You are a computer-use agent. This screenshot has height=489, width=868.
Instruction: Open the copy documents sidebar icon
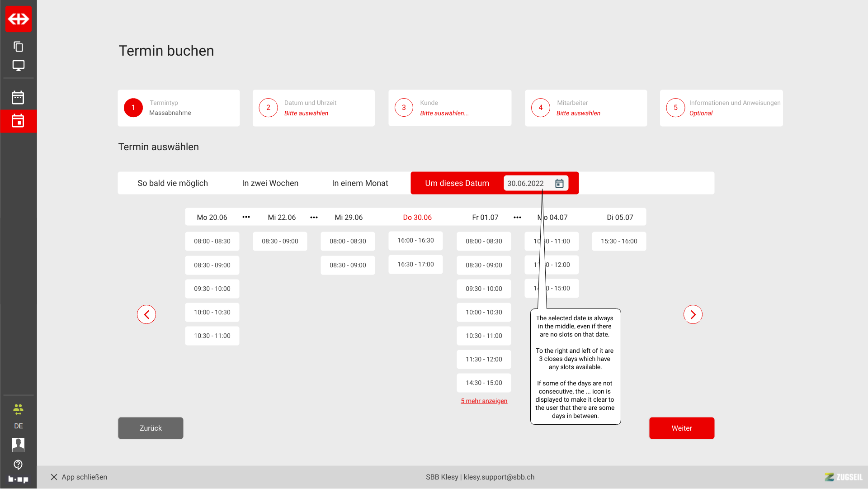pos(19,47)
